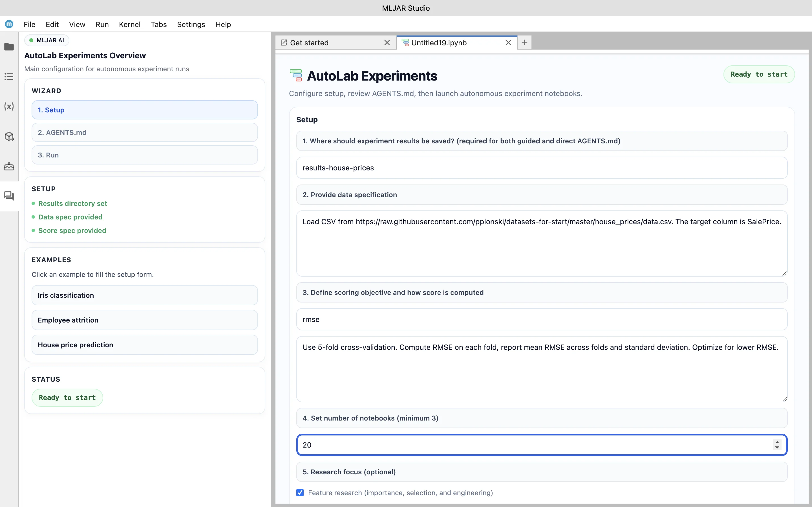Open the variable inspector (x) panel
This screenshot has height=507, width=812.
[9, 107]
